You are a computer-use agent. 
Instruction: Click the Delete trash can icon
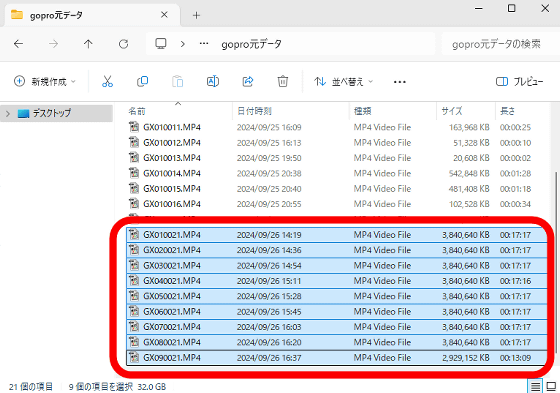tap(282, 81)
